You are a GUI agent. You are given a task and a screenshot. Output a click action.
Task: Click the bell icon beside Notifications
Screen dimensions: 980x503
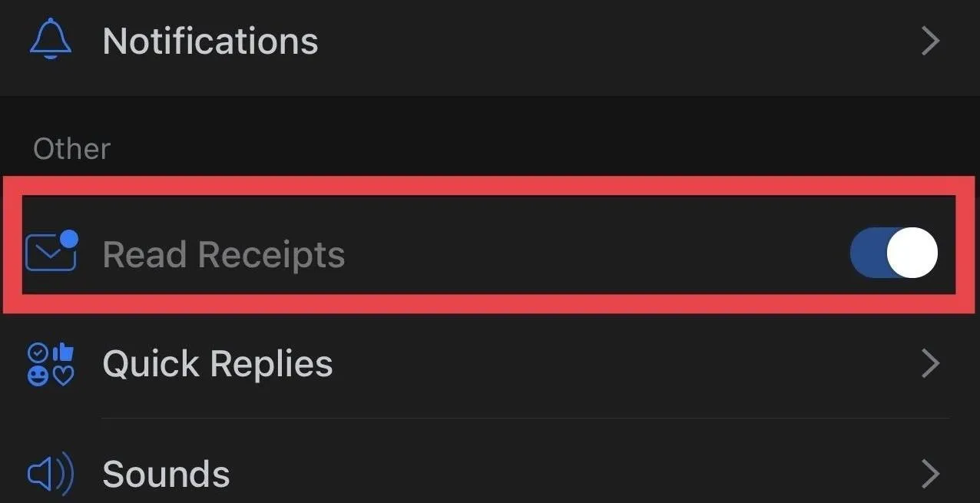[x=51, y=40]
